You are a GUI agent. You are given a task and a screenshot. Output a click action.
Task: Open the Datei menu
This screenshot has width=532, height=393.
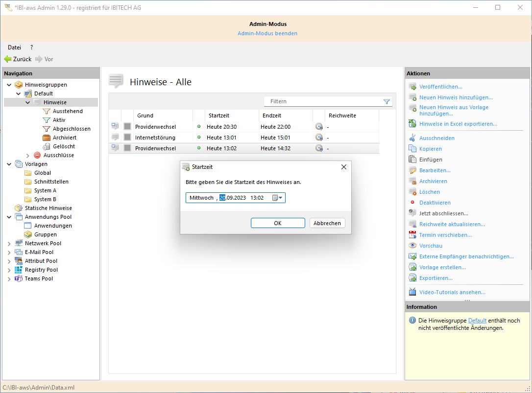[15, 47]
